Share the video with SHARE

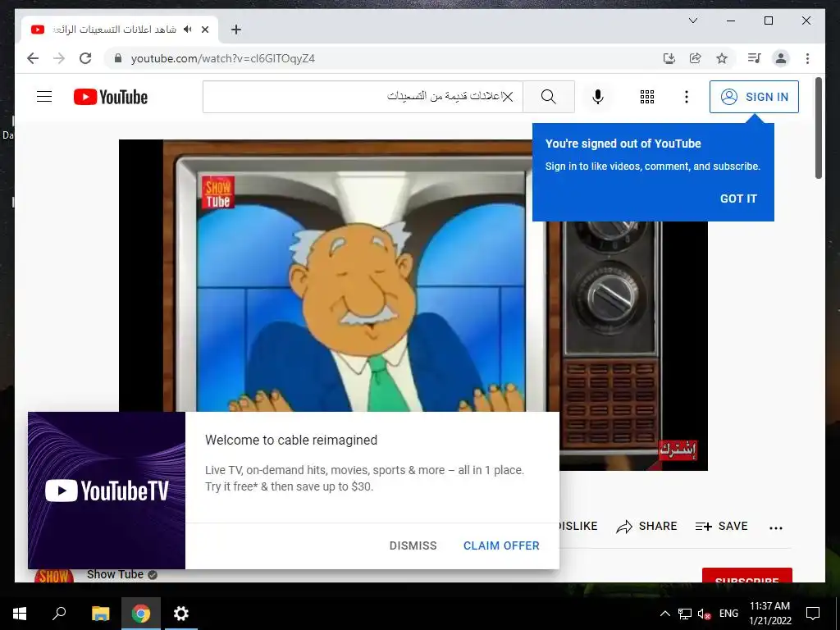(646, 526)
